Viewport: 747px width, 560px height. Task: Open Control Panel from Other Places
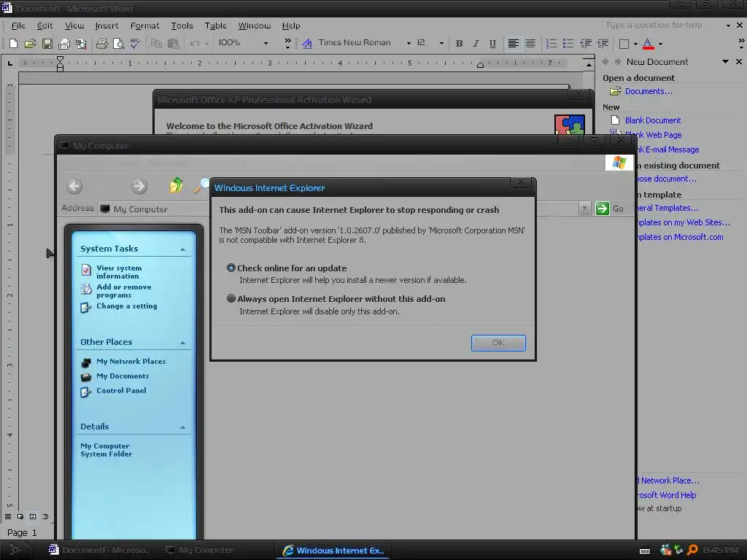pos(121,391)
